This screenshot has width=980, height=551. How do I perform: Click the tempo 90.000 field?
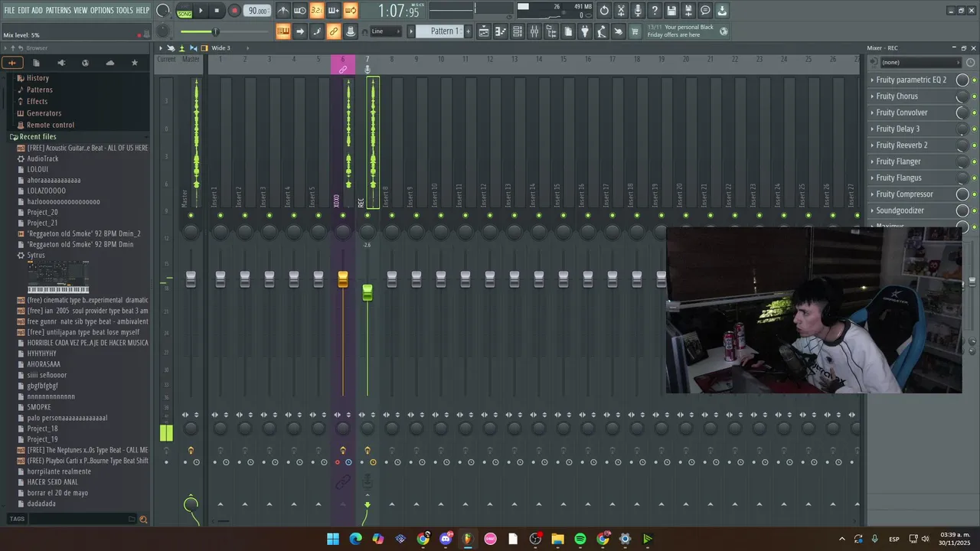click(258, 11)
